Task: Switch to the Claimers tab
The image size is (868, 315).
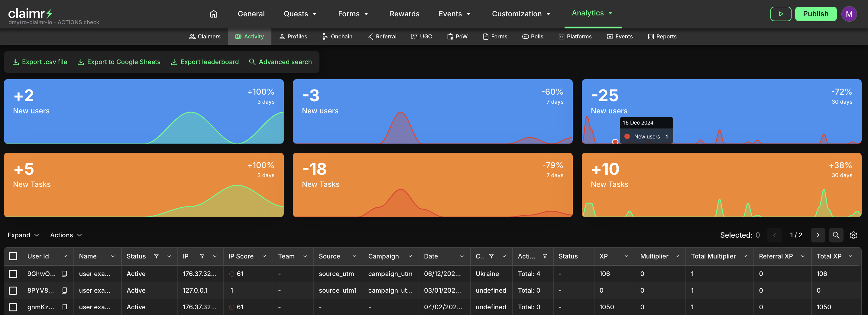Action: click(205, 36)
